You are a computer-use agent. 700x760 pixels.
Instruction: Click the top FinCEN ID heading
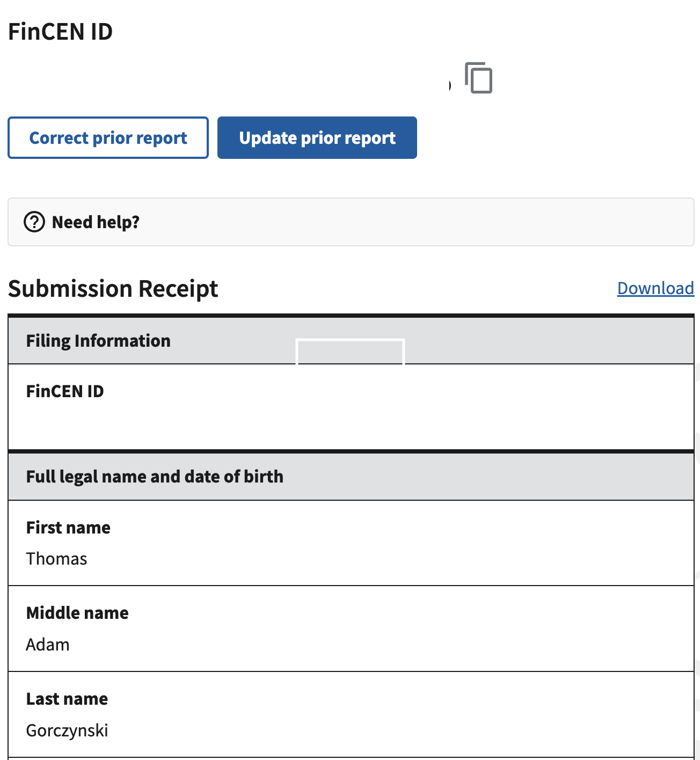[x=60, y=32]
